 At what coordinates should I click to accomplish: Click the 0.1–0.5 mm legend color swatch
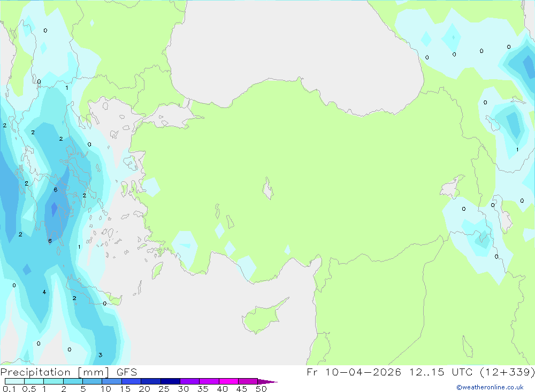click(14, 381)
